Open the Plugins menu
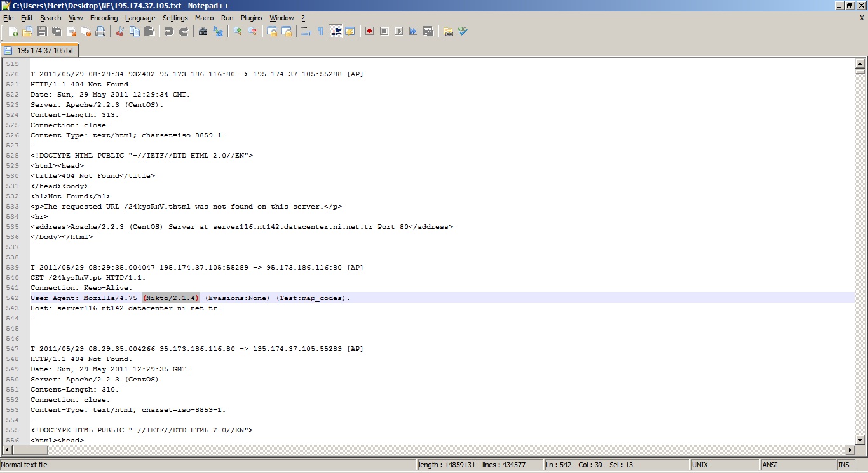The height and width of the screenshot is (473, 868). pyautogui.click(x=252, y=18)
